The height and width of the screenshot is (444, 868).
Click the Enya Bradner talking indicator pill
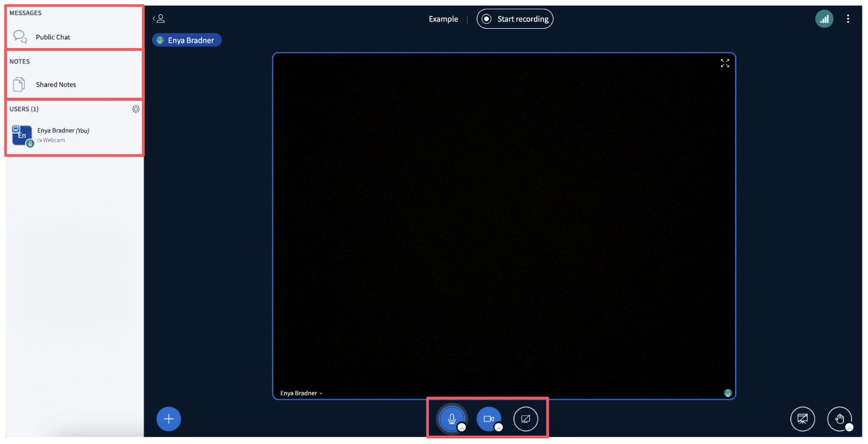pos(187,40)
